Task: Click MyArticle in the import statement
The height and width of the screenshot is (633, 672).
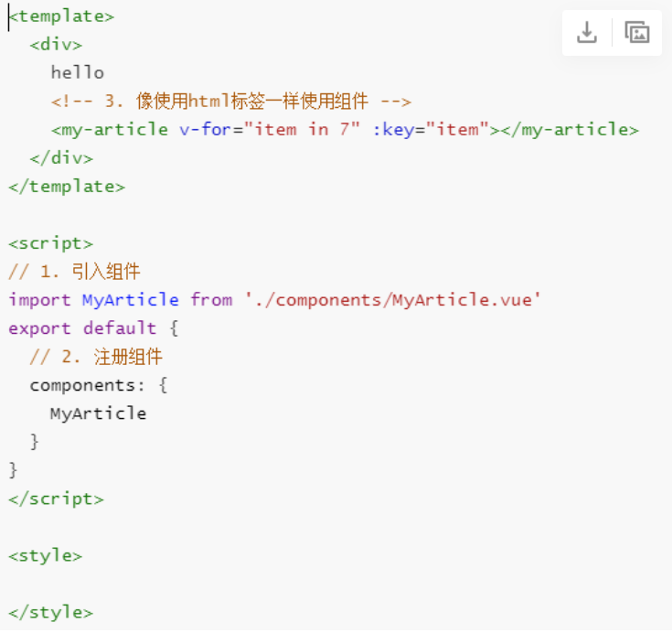Action: [131, 300]
